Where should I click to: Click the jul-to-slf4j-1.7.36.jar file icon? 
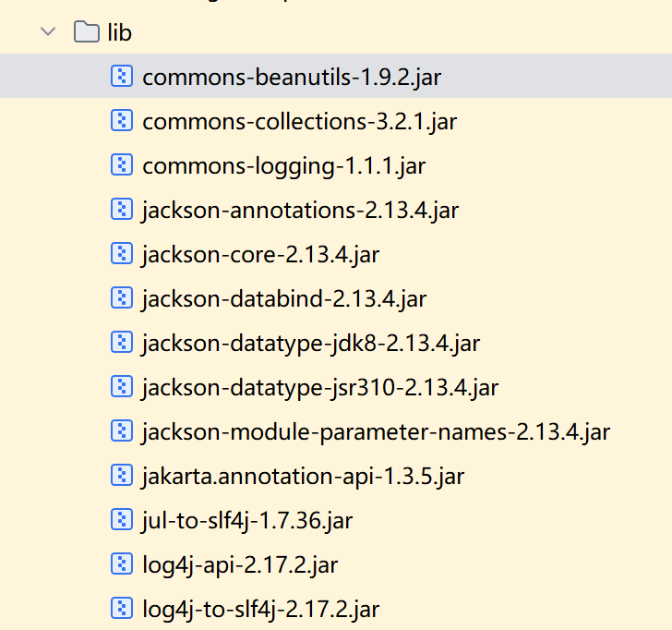coord(122,519)
